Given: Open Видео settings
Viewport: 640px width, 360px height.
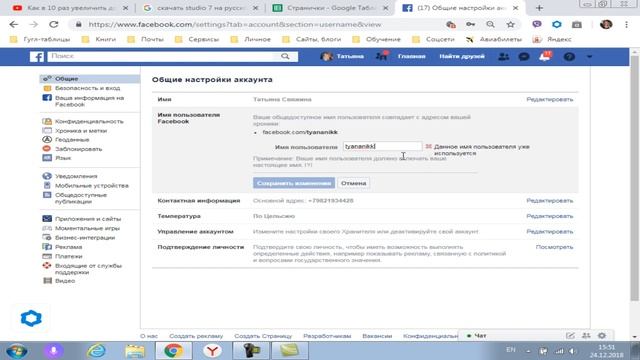Looking at the screenshot, I should click(x=65, y=281).
